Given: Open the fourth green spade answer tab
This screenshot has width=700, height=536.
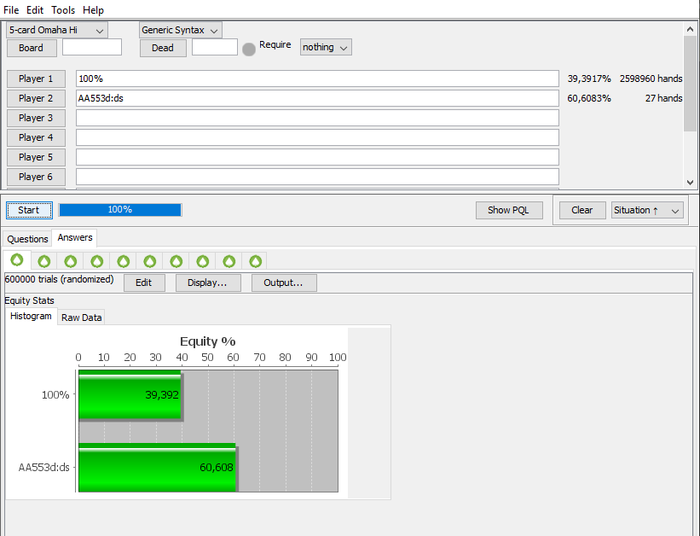Looking at the screenshot, I should (97, 261).
